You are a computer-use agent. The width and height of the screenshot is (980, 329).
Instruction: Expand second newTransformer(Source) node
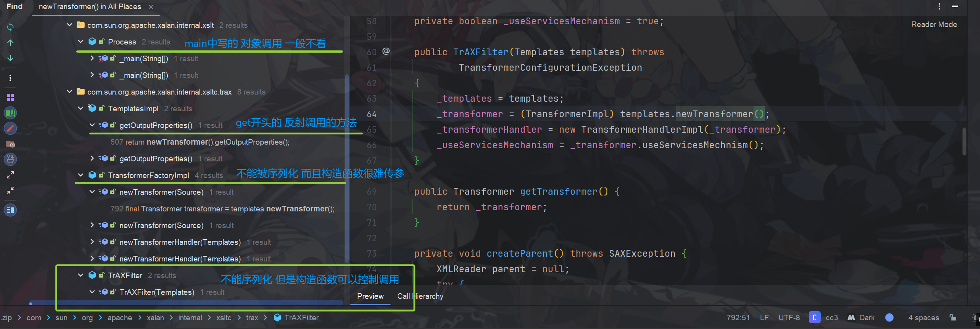tap(92, 225)
